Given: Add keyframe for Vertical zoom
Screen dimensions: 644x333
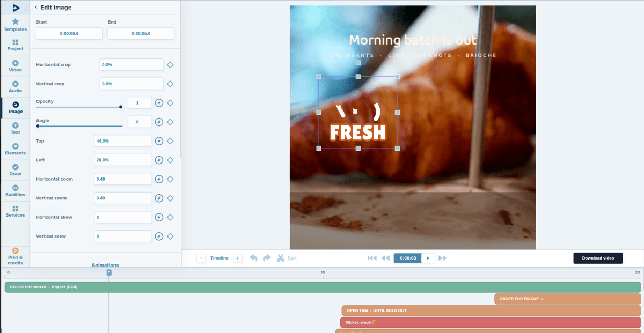Looking at the screenshot, I should pos(170,198).
